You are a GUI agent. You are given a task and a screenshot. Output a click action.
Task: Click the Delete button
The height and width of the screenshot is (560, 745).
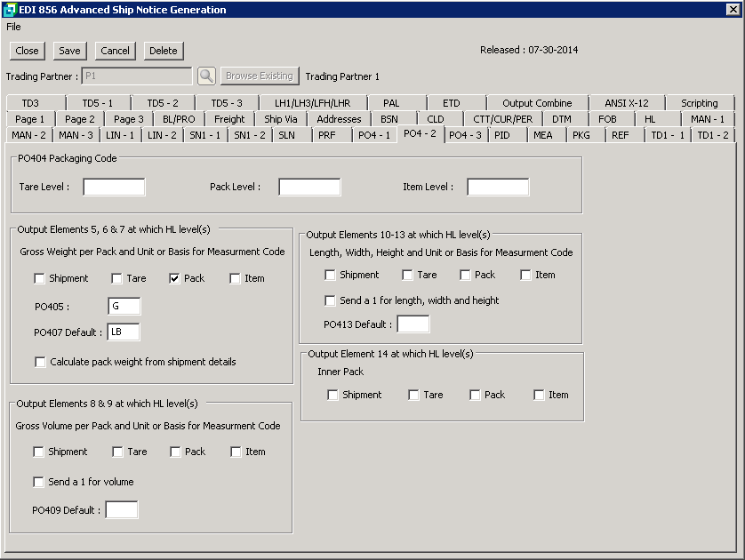coord(164,52)
